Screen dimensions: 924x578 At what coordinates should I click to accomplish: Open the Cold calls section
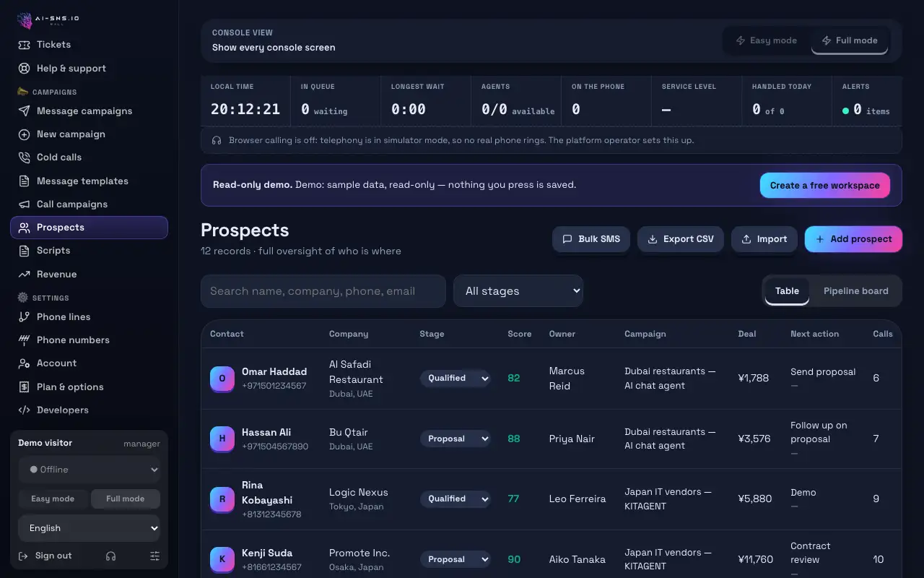89,158
